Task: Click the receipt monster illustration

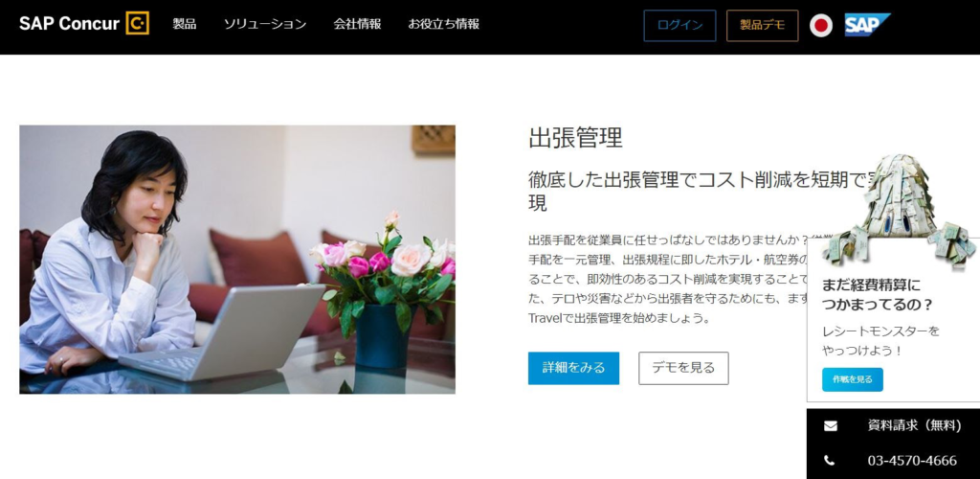Action: click(x=900, y=211)
